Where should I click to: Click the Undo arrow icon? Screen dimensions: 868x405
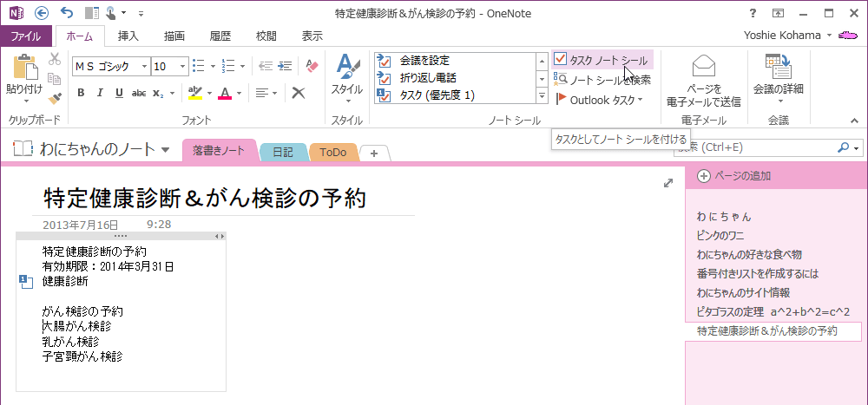click(66, 13)
